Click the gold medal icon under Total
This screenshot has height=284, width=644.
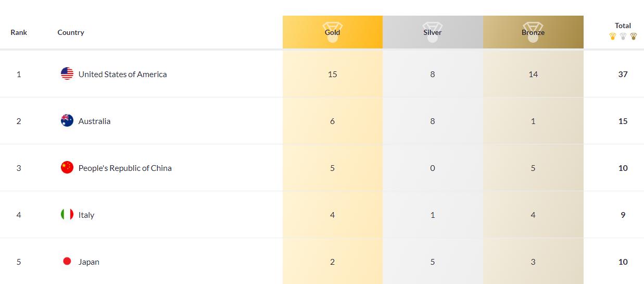click(613, 36)
